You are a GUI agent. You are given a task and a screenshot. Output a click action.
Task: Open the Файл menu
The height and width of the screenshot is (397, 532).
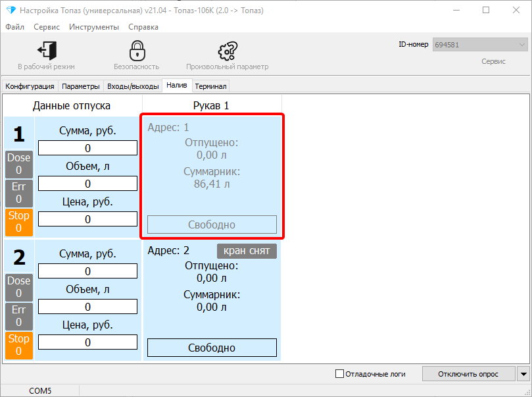click(x=14, y=27)
